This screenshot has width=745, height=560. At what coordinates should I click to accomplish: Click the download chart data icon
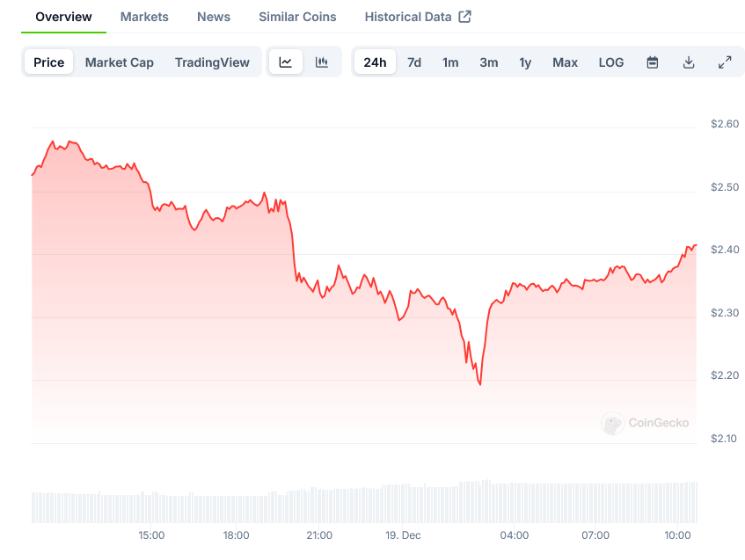pos(689,62)
